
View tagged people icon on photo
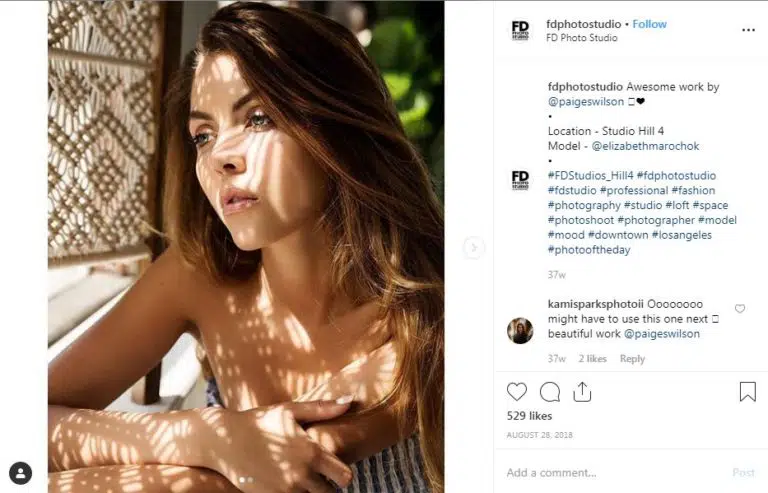(x=21, y=473)
